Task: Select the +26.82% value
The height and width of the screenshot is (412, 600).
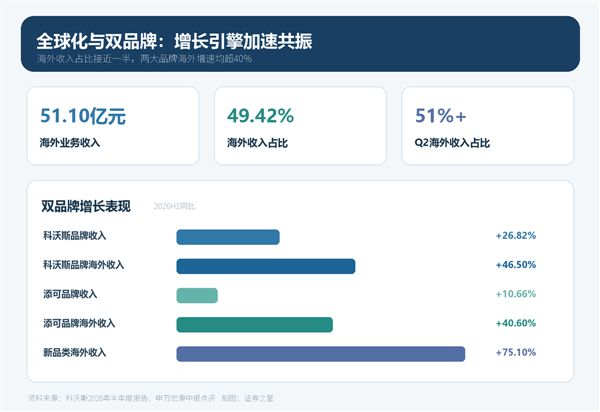Action: coord(516,236)
